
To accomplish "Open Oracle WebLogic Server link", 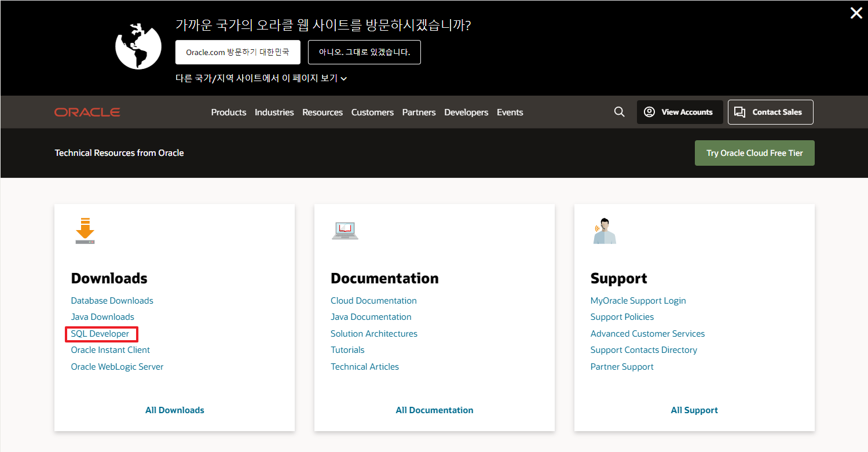I will tap(117, 367).
